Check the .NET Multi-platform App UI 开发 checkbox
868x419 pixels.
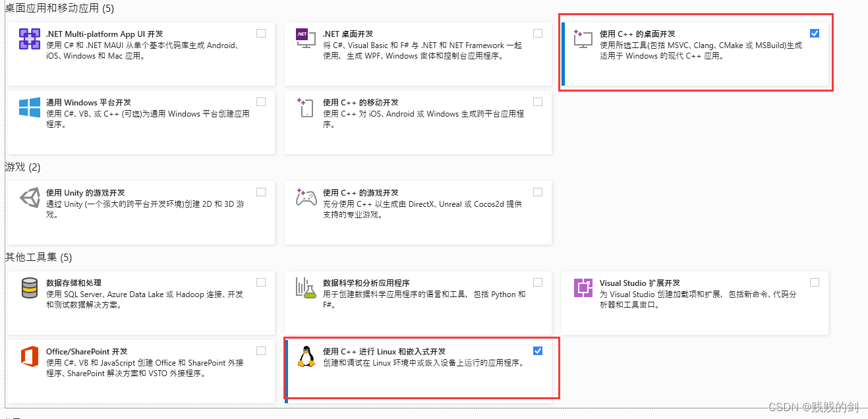pos(261,34)
